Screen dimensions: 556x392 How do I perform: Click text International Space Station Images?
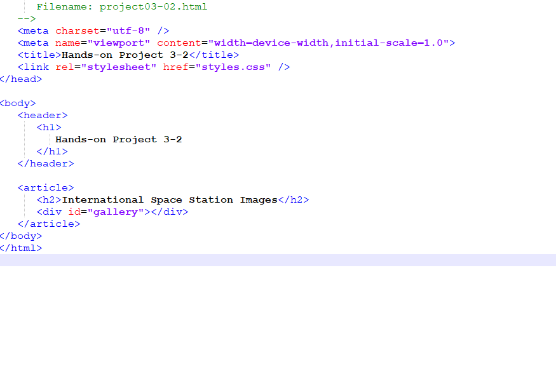pos(170,200)
